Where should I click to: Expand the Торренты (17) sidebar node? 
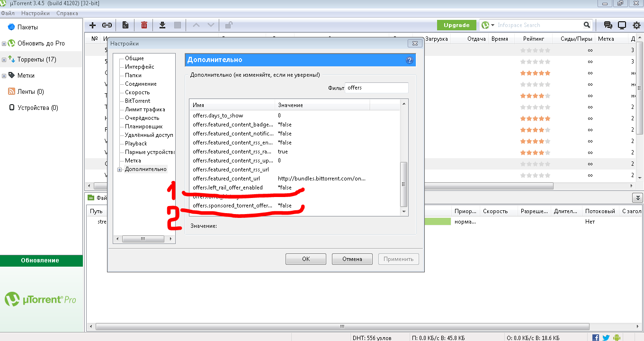[x=4, y=60]
